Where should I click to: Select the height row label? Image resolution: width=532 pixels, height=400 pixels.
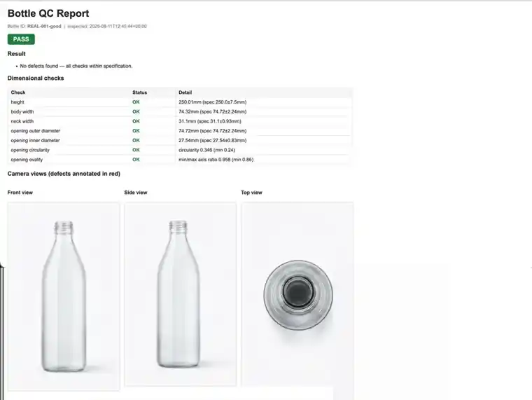pos(17,102)
